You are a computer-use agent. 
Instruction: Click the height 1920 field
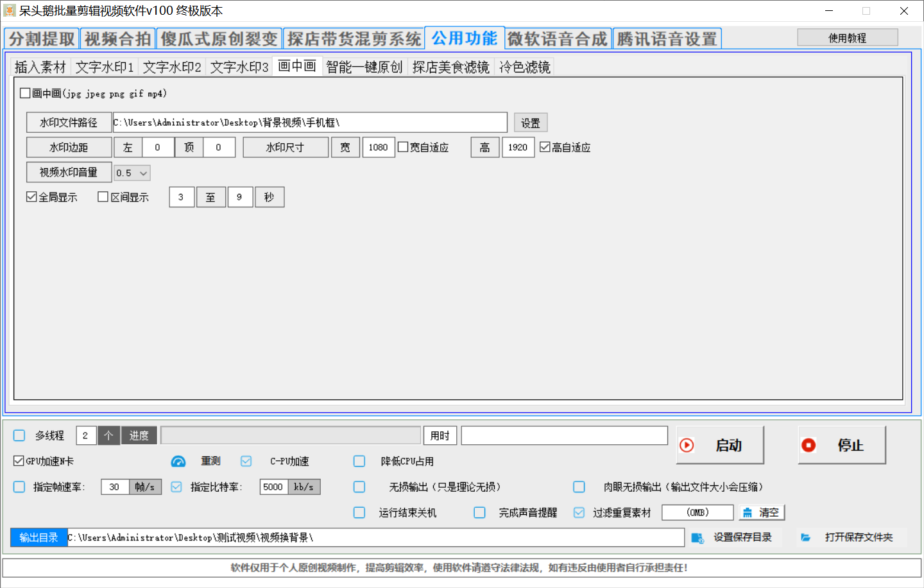coord(518,147)
